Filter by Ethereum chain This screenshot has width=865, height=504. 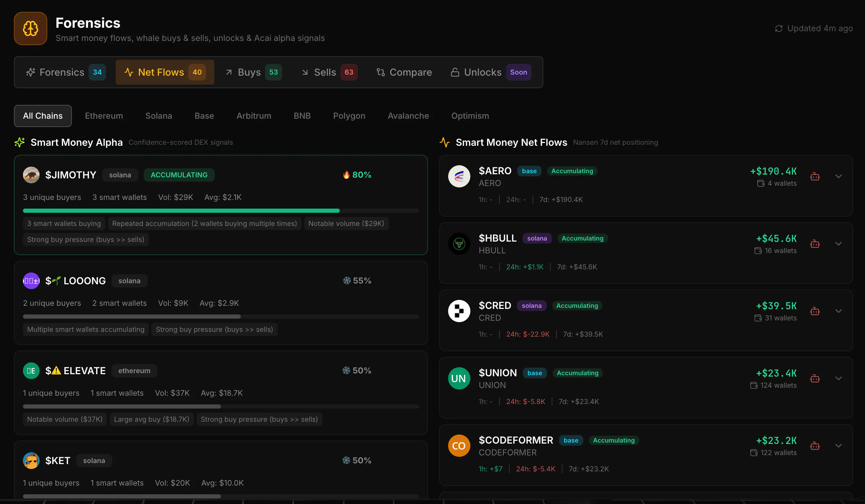[x=104, y=116]
